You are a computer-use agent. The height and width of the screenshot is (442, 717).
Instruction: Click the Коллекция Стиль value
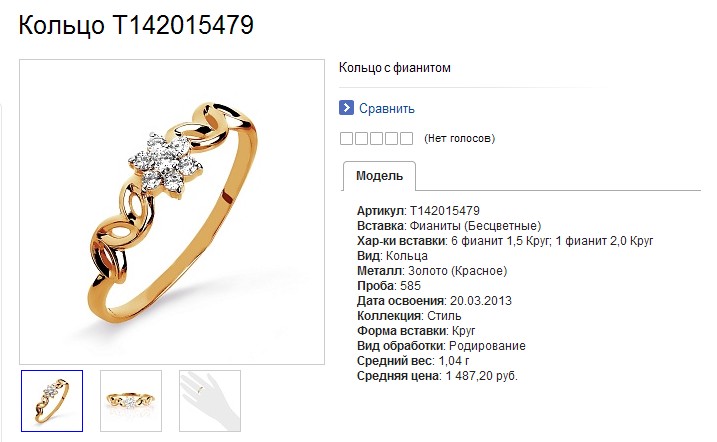pyautogui.click(x=444, y=316)
